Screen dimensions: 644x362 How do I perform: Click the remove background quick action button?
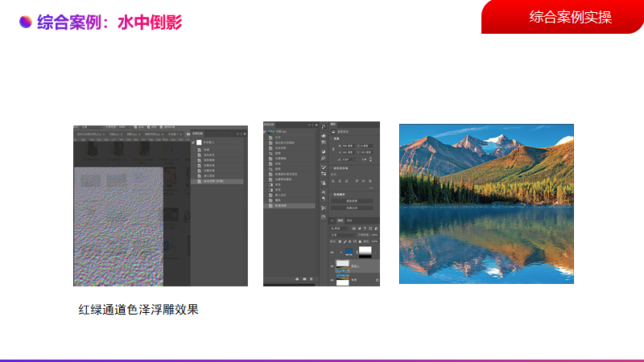click(x=352, y=201)
